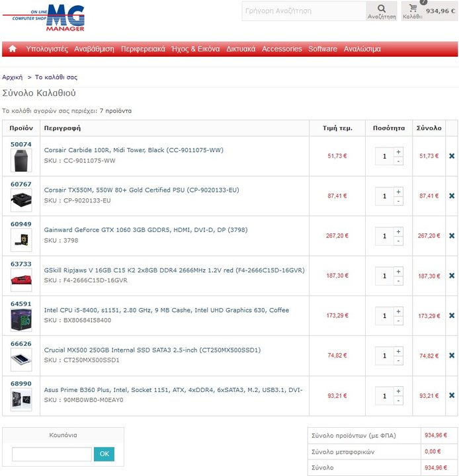Remove Asus Prime B360 Plus from the cart
The height and width of the screenshot is (476, 459).
(x=452, y=395)
